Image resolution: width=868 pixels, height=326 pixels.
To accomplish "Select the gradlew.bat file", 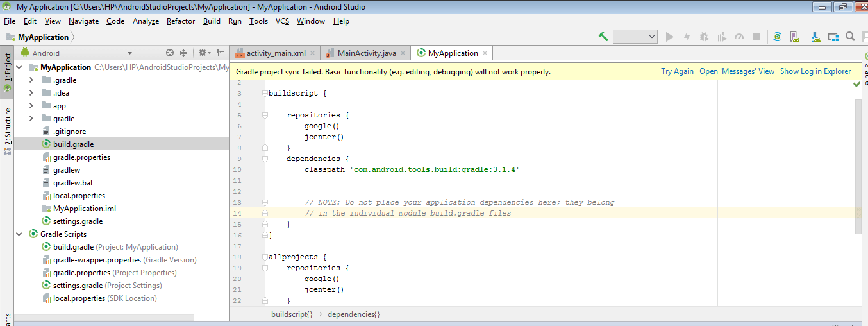I will pos(73,183).
